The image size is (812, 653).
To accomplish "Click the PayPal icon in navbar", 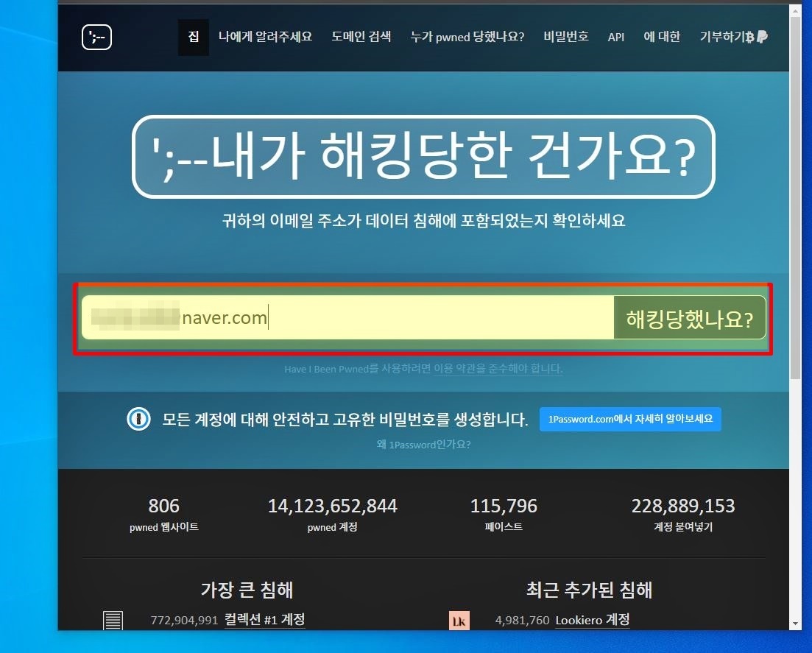I will tap(762, 37).
